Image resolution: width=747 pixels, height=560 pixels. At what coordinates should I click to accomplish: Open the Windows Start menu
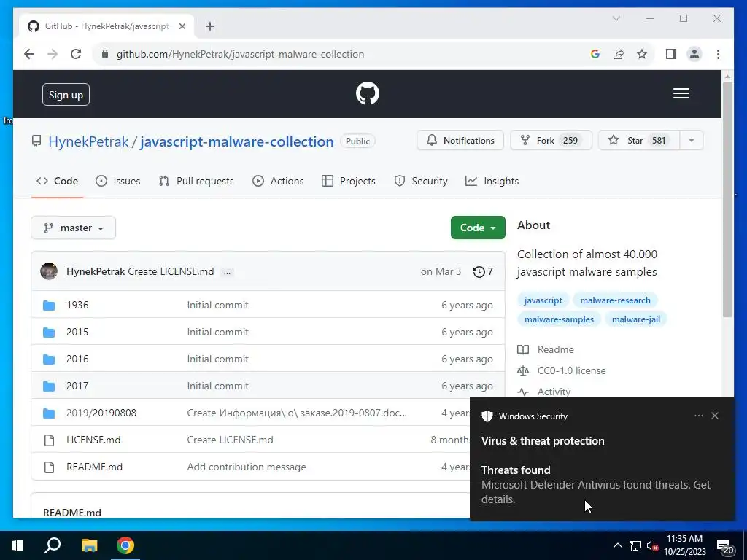[x=18, y=545]
